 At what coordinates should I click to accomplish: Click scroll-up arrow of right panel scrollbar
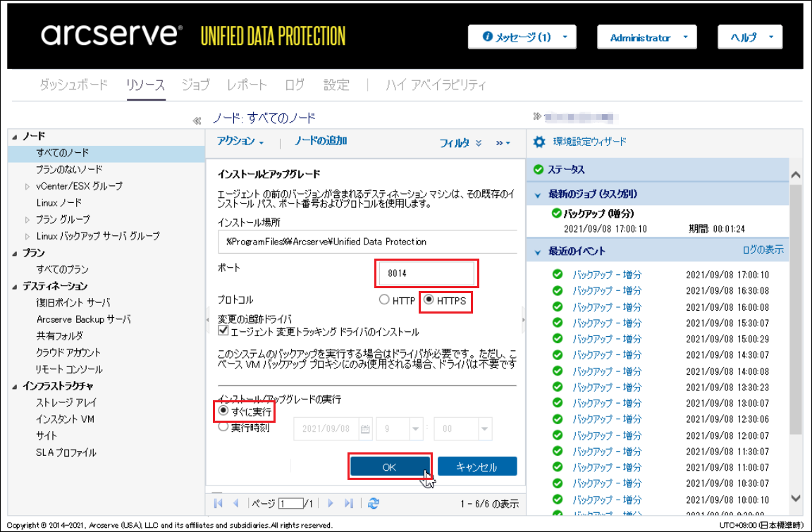(x=796, y=175)
